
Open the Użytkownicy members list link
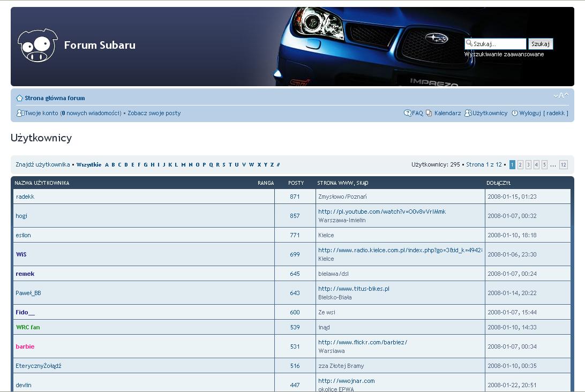tap(490, 113)
